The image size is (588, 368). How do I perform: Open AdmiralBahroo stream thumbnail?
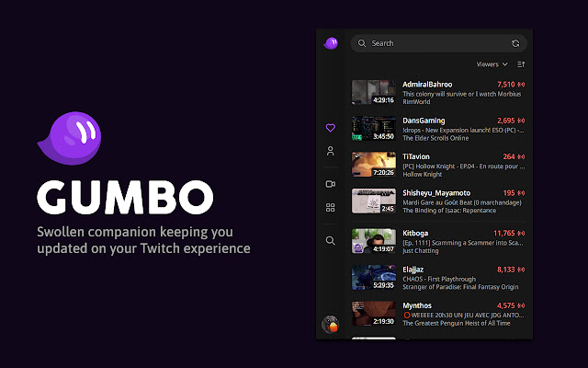click(x=374, y=92)
